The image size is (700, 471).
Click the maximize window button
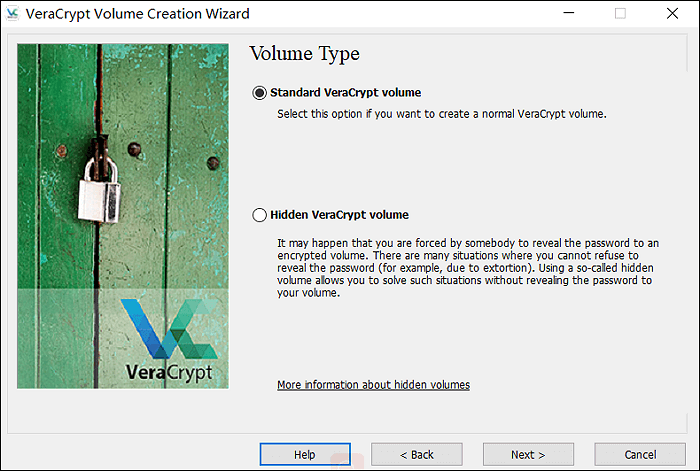click(620, 14)
